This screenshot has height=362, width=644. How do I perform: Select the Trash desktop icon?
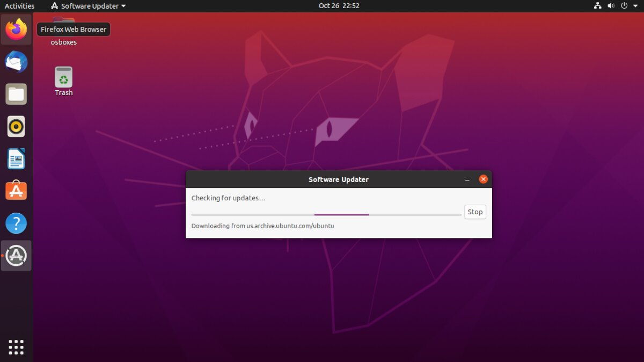(63, 82)
